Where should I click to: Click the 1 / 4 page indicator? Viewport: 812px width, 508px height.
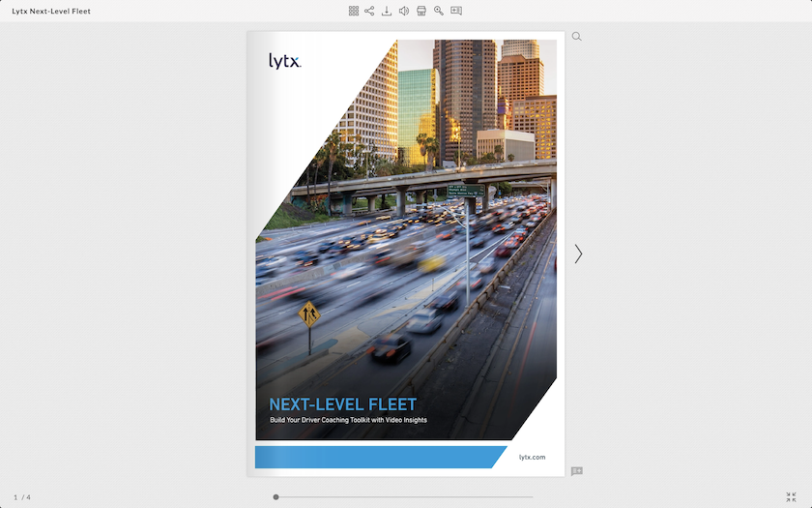pos(22,497)
